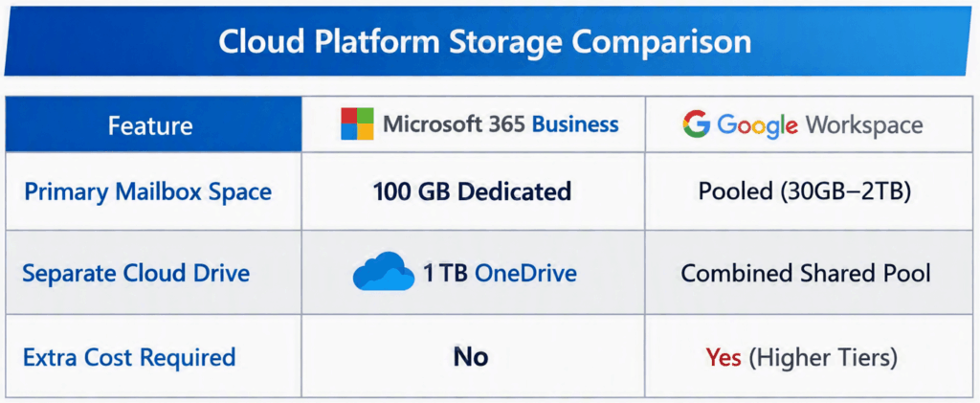Select the Microsoft 365 Business header text
Viewport: 980px width, 403px height.
click(x=501, y=123)
